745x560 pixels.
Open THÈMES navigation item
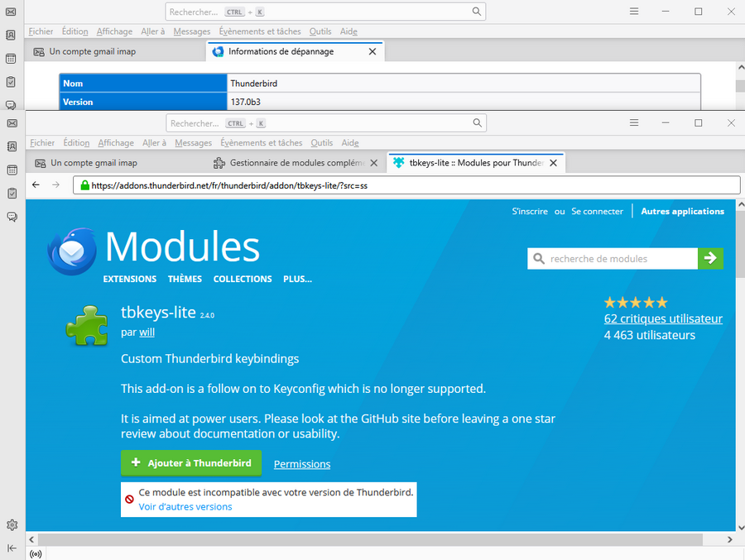pyautogui.click(x=185, y=279)
